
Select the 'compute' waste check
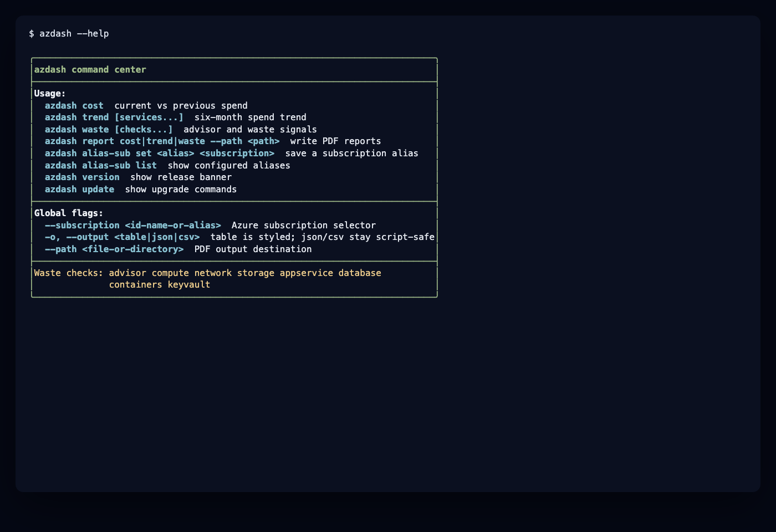click(171, 273)
